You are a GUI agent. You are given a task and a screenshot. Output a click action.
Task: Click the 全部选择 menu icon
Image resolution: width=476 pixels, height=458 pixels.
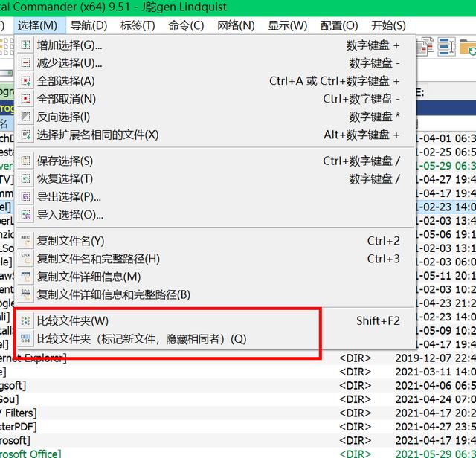click(x=26, y=81)
